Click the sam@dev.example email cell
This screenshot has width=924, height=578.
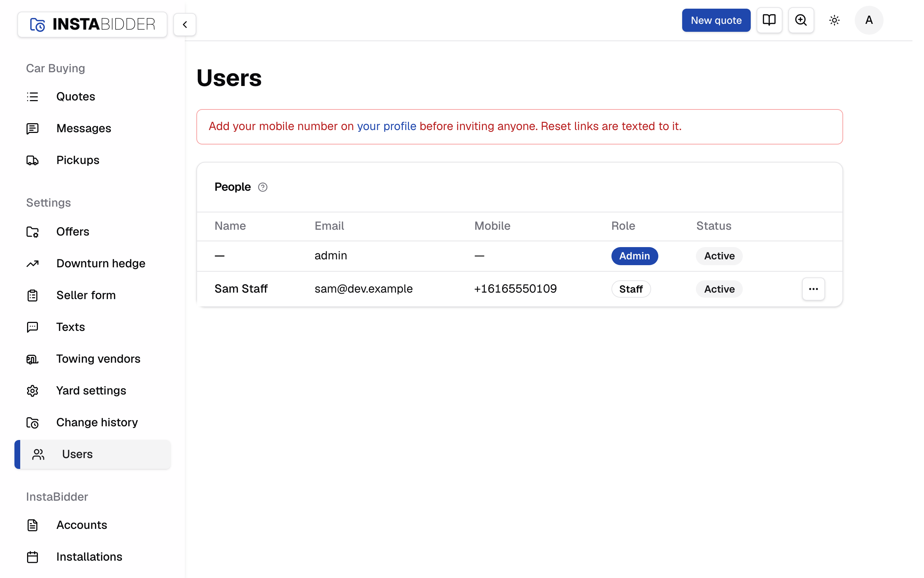click(363, 289)
